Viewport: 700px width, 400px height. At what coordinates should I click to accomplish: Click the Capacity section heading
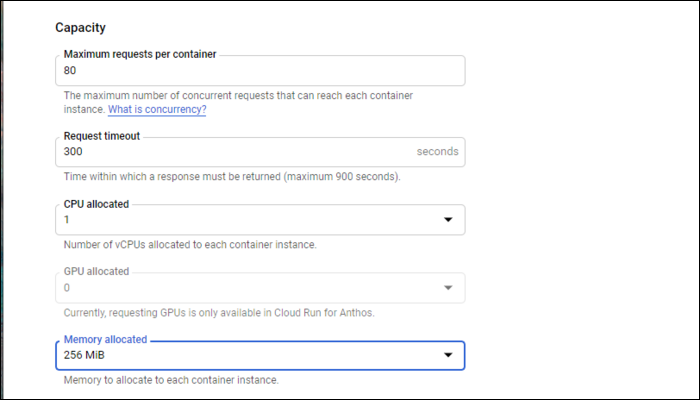(82, 27)
